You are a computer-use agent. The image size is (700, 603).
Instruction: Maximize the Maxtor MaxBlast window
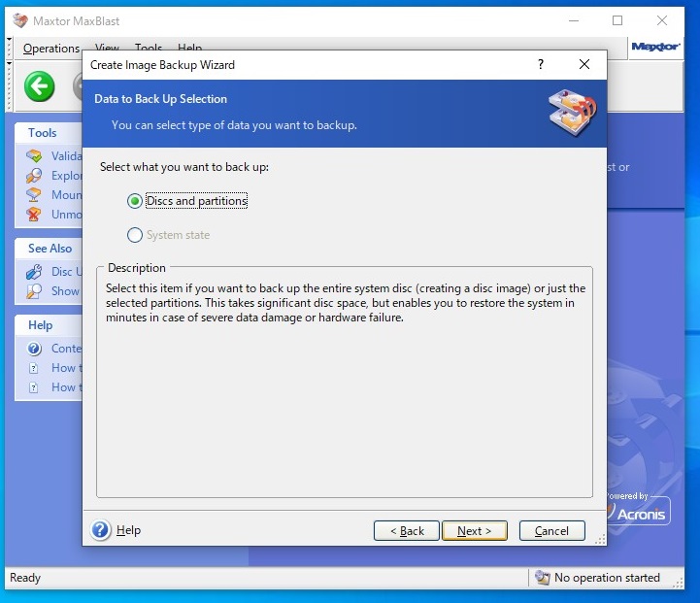617,20
